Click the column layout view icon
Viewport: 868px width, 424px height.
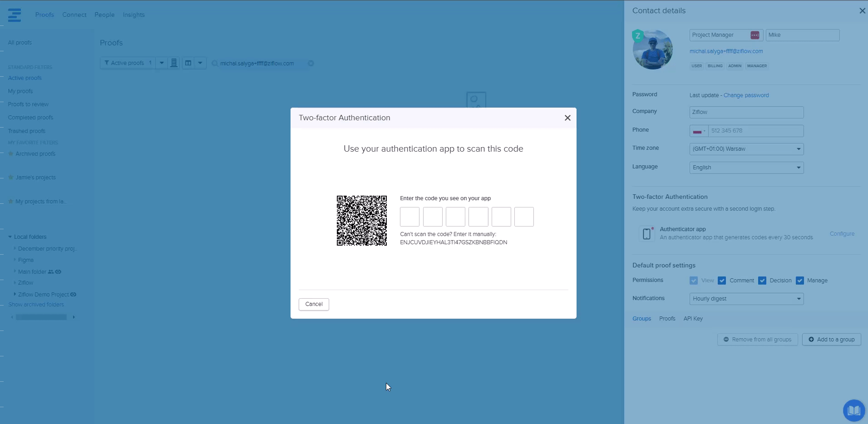coord(188,63)
